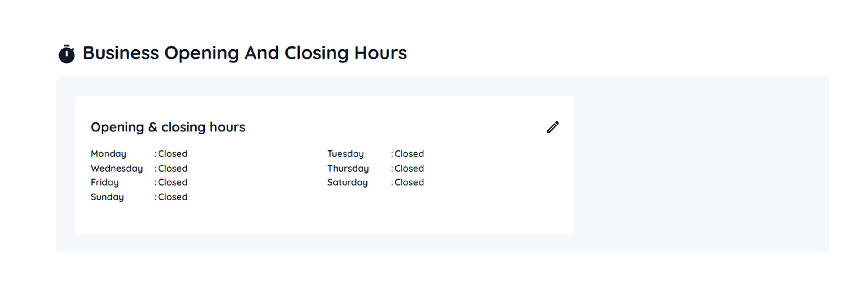Screen dimensions: 868x287
Task: Click the Opening & closing hours card title
Action: coord(168,127)
